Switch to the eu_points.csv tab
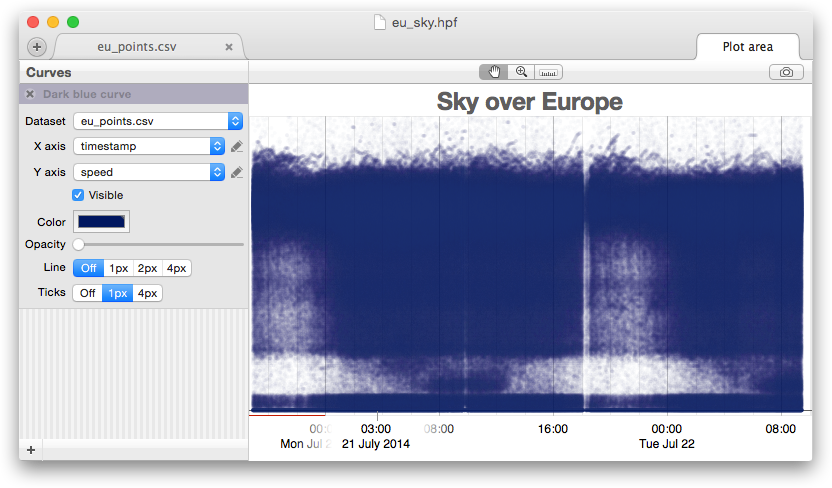Image resolution: width=832 pixels, height=488 pixels. 136,47
